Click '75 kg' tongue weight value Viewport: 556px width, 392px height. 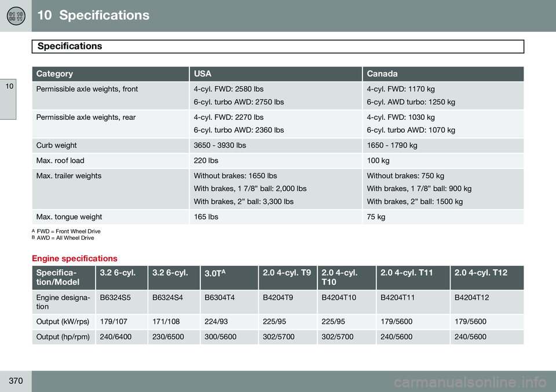click(376, 217)
